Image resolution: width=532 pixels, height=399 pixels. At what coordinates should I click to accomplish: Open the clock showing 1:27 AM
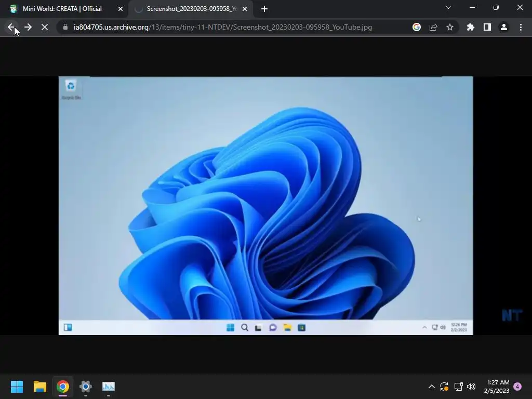pos(497,387)
